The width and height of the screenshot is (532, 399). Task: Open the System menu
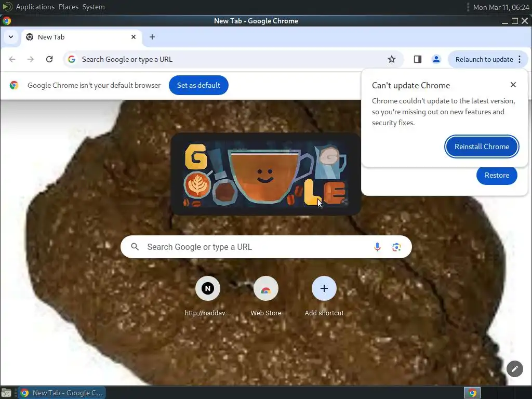point(94,7)
